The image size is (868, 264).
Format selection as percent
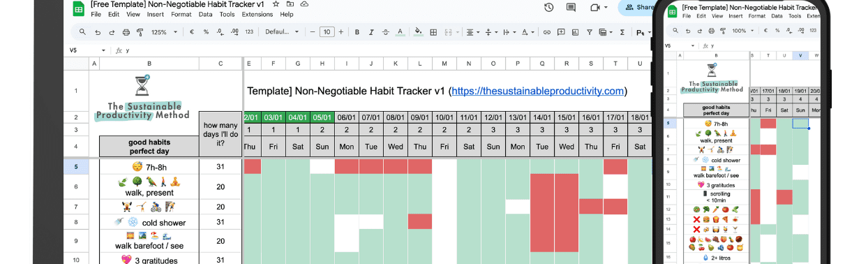(x=206, y=32)
